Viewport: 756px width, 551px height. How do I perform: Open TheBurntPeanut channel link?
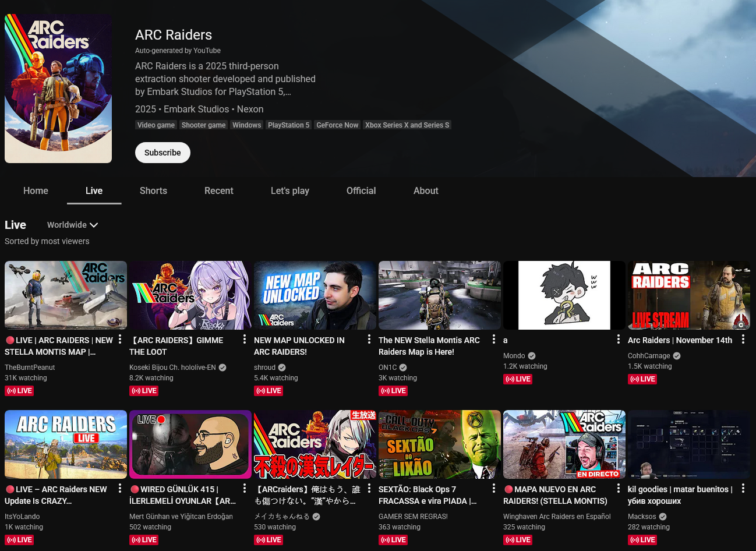pyautogui.click(x=30, y=368)
